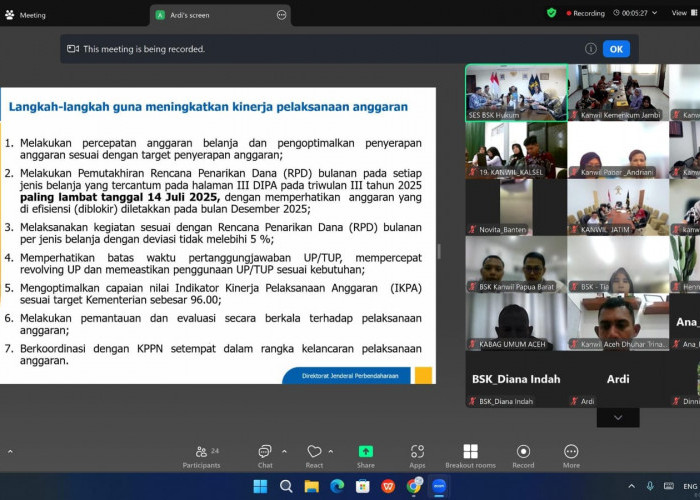Open the Participants panel
700x500 pixels.
click(201, 455)
